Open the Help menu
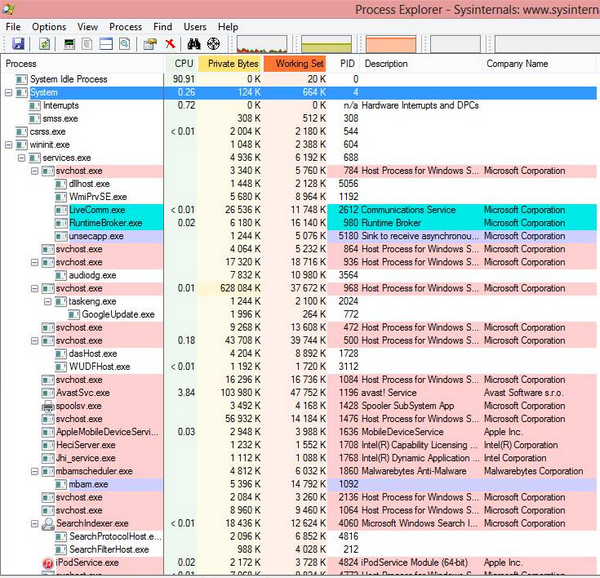The image size is (600, 578). tap(228, 27)
